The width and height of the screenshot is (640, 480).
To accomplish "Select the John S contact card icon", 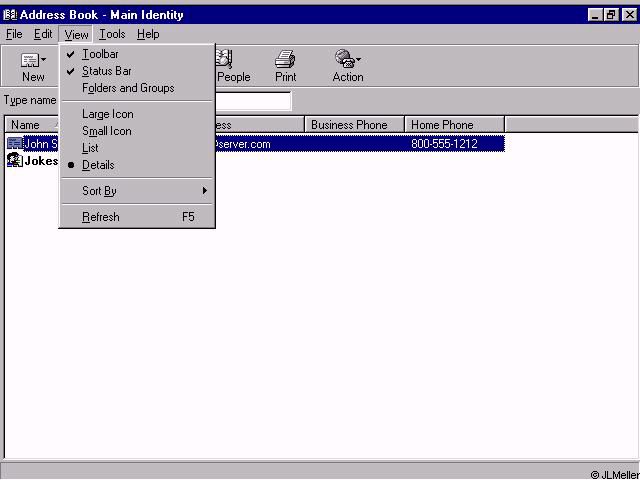I will pos(15,144).
